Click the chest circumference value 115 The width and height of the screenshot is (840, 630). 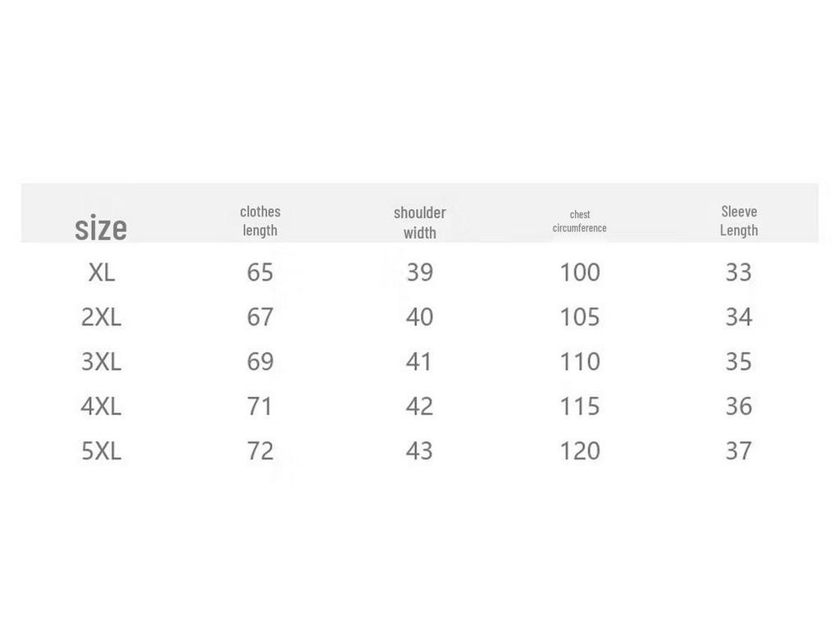point(579,406)
